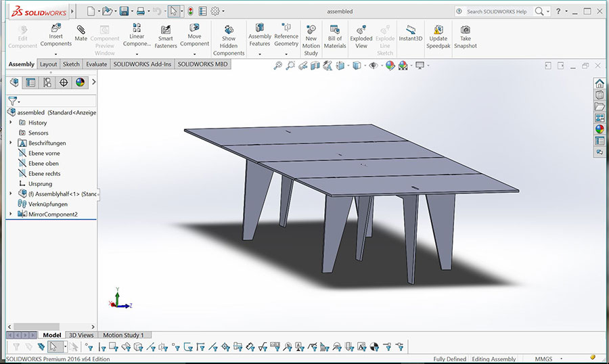This screenshot has width=609, height=364.
Task: Select the Move Component tool
Action: pos(194,35)
